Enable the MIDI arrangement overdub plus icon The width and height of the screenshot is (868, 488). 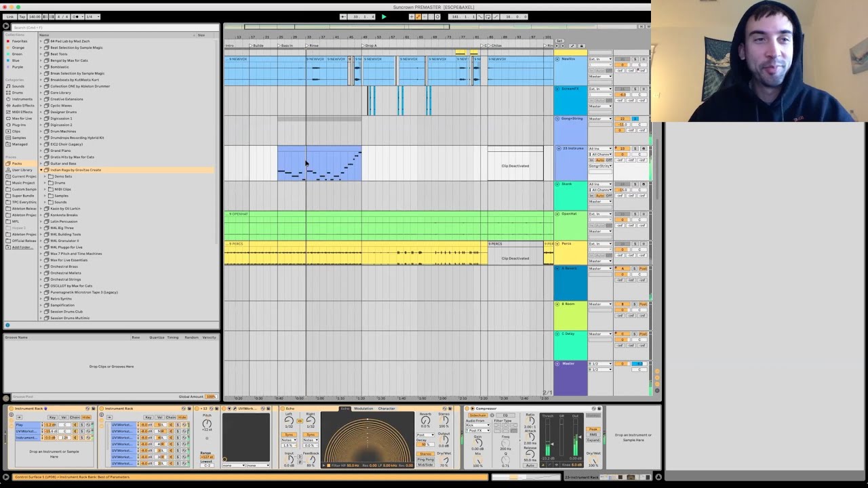(x=412, y=17)
